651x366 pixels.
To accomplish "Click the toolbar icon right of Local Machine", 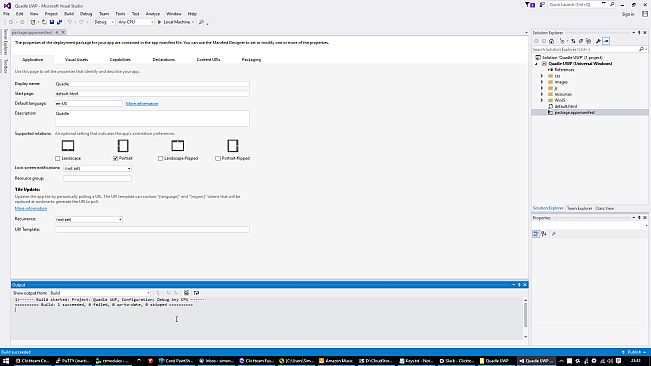I will (202, 22).
